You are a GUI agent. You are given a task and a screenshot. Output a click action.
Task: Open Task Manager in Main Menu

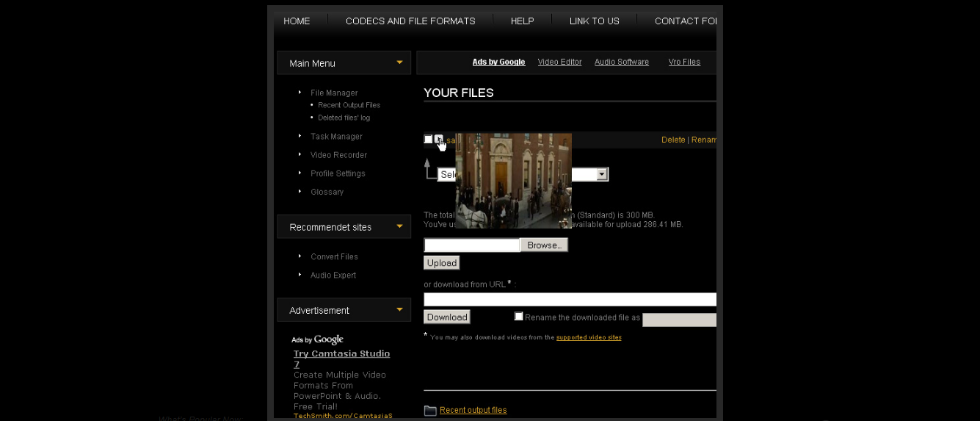coord(336,137)
